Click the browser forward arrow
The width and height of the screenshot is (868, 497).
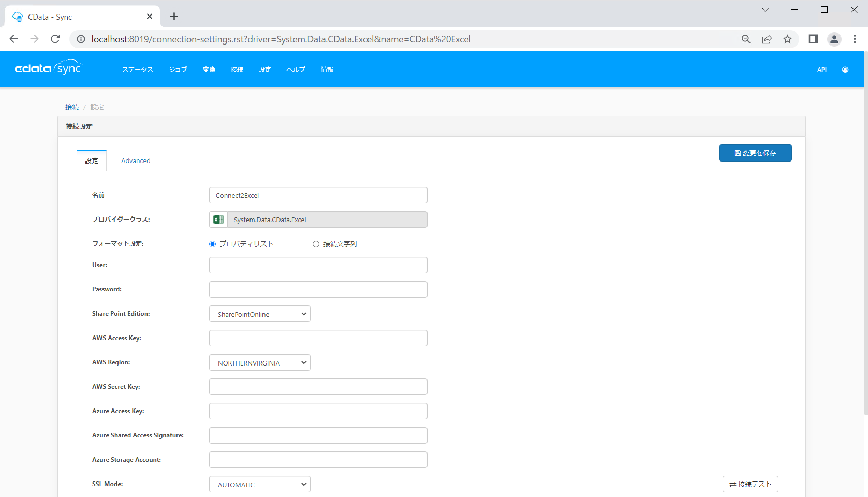(x=34, y=39)
